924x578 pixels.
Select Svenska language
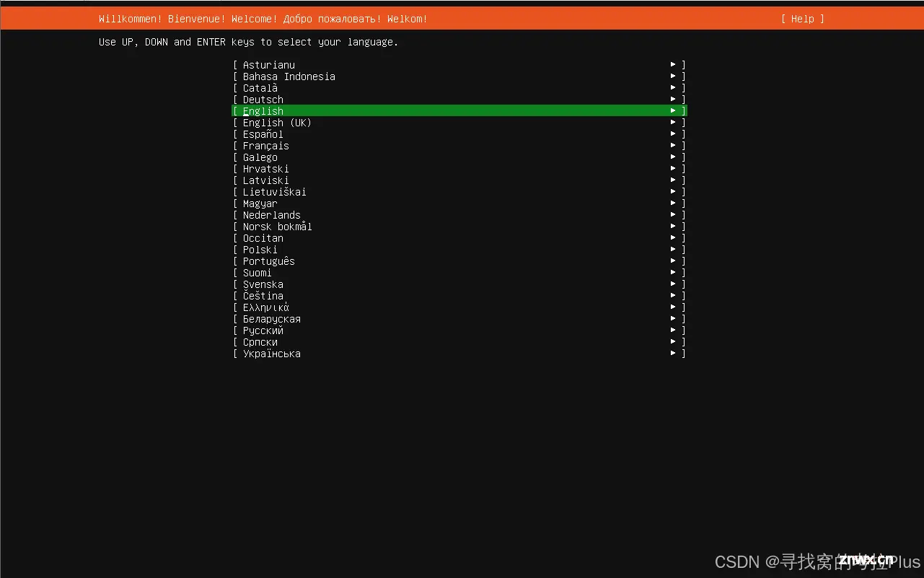click(x=459, y=284)
